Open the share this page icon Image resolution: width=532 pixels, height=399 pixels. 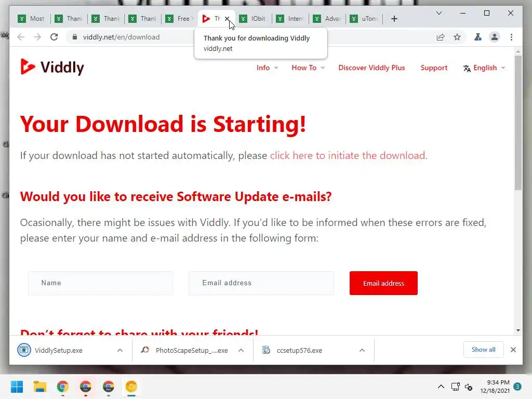click(x=441, y=37)
